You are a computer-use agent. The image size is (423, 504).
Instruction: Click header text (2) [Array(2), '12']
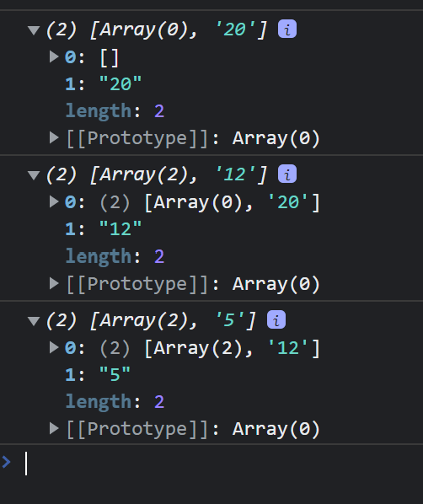[x=157, y=174]
